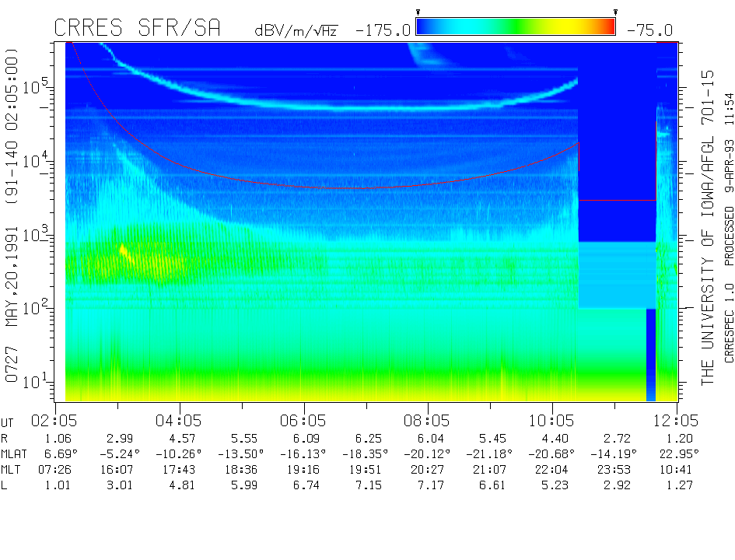Click the 06:05 UT time label
735x560 pixels.
303,421
